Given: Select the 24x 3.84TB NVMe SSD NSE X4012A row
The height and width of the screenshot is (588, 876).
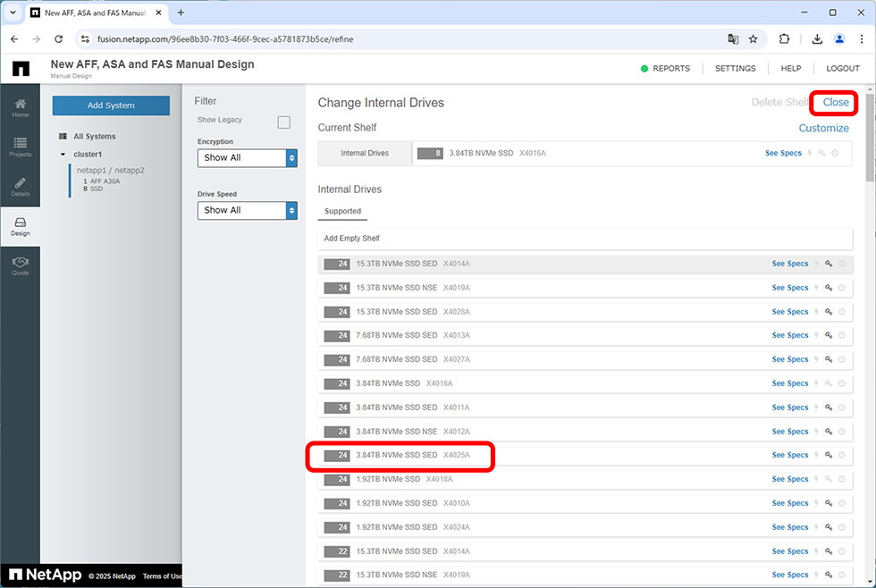Looking at the screenshot, I should (x=585, y=431).
